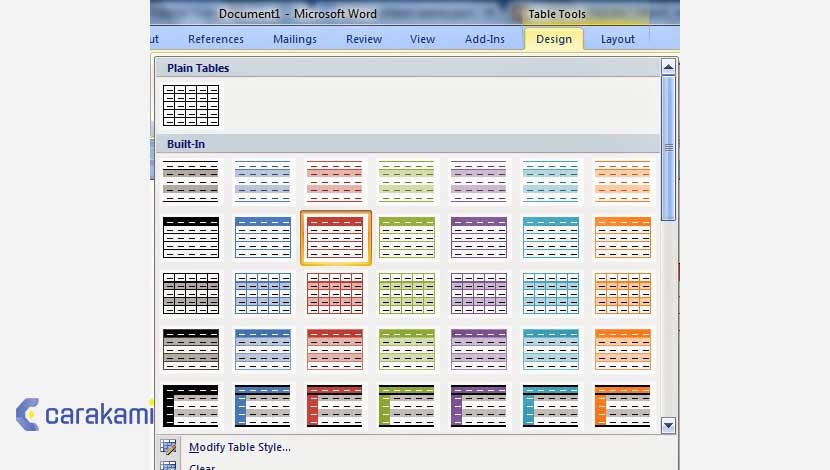Pick aqua header light list style in second built-in row
The image size is (830, 470).
tap(551, 238)
